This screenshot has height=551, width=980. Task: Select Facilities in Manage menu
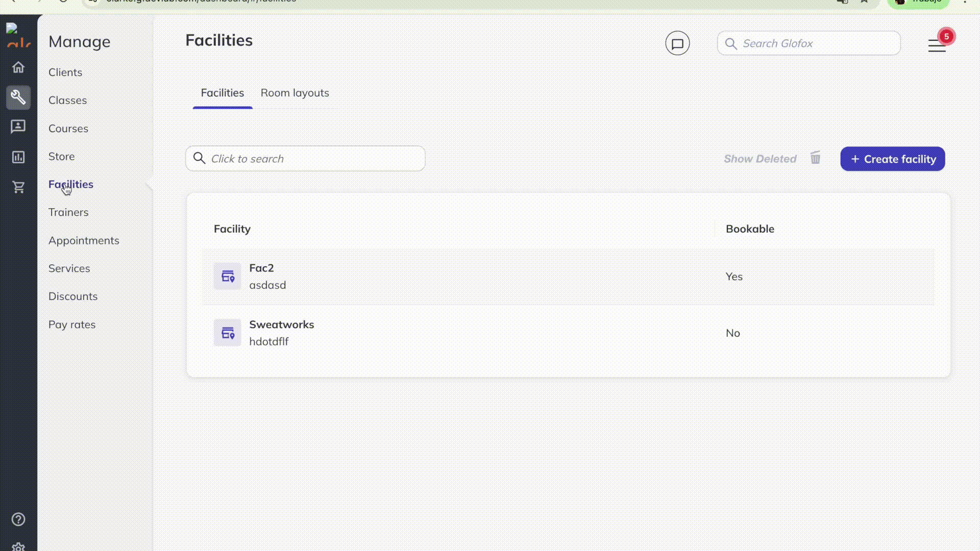pos(71,184)
